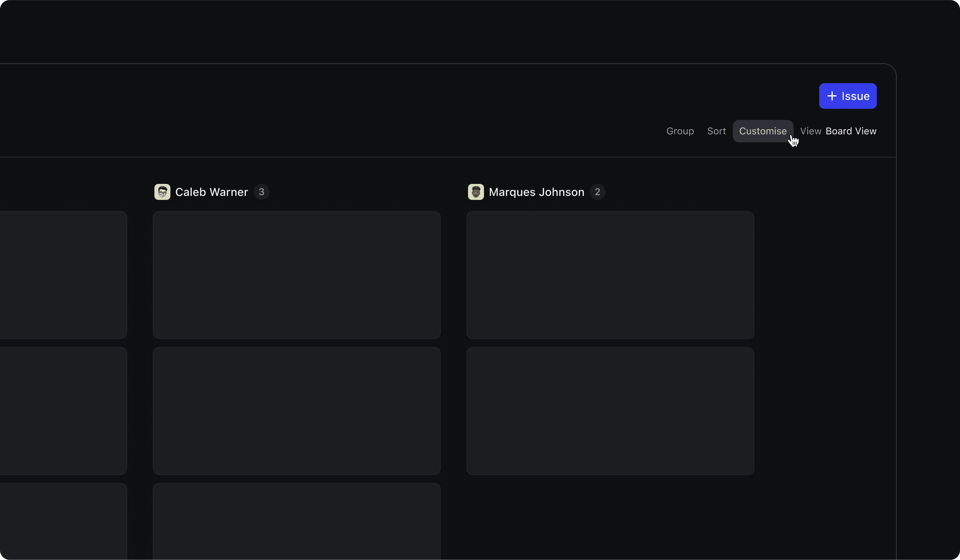Open the second card under Caleb Warner

pyautogui.click(x=296, y=411)
